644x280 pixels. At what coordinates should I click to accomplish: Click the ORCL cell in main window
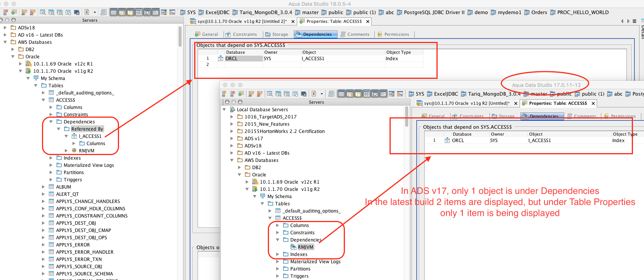pyautogui.click(x=244, y=59)
